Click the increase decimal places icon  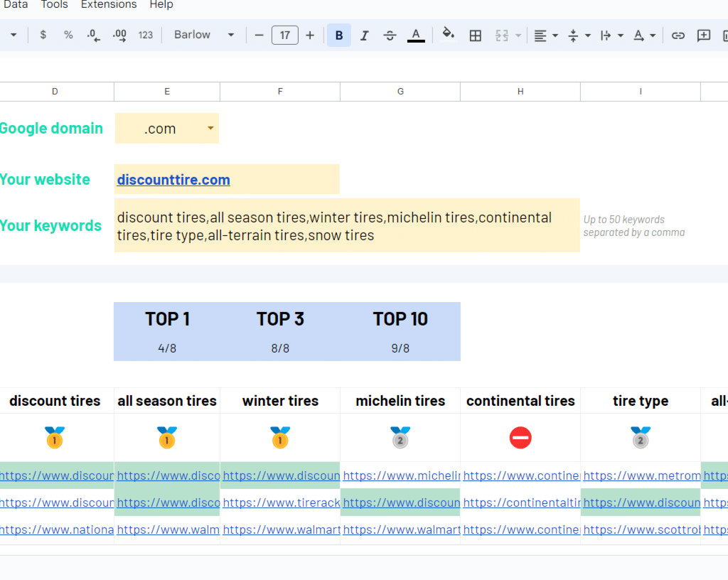click(119, 35)
